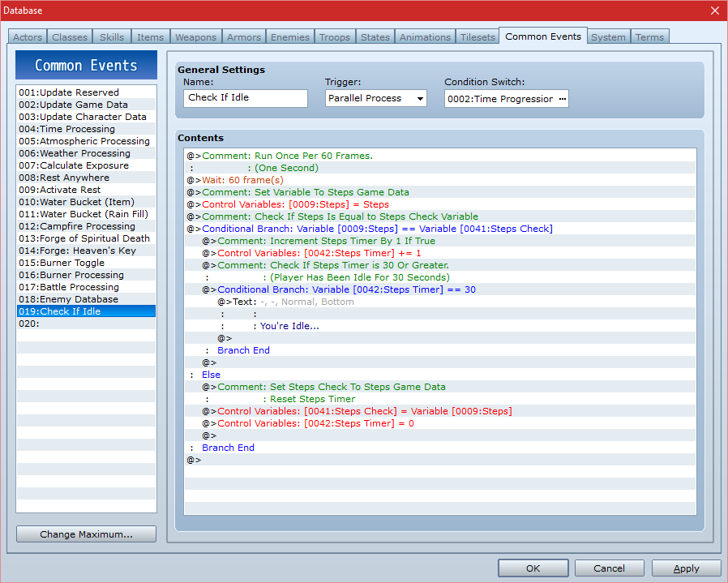Select the Wait: 60 frame(s) command line
728x583 pixels.
point(440,180)
